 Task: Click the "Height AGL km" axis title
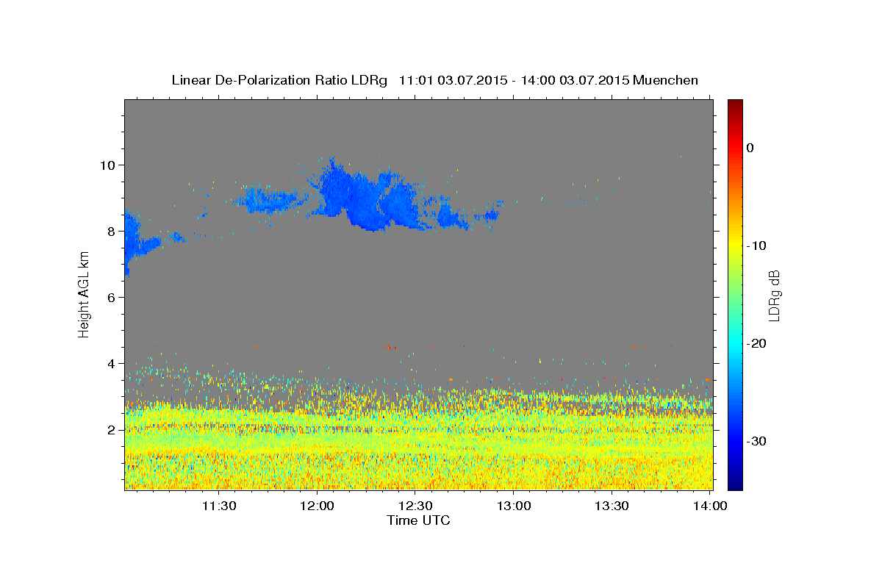tap(84, 295)
